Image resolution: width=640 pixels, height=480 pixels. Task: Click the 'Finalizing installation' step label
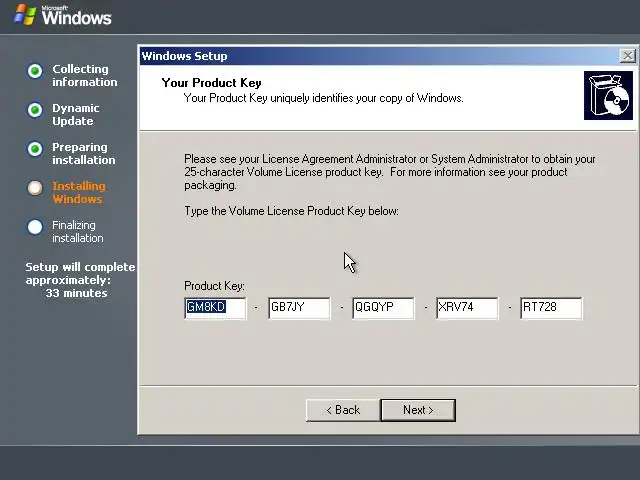coord(78,231)
